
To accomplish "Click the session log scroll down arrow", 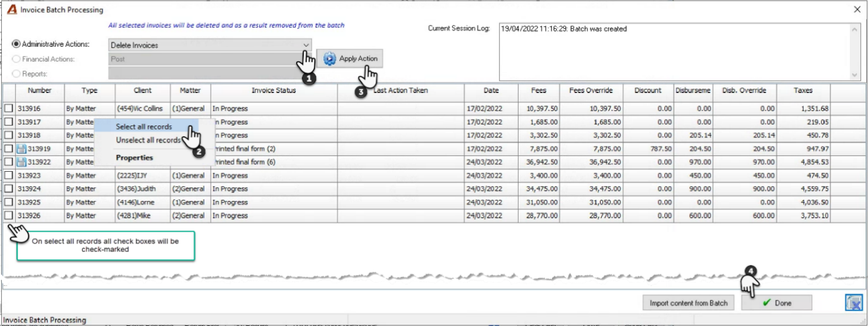I will (856, 75).
